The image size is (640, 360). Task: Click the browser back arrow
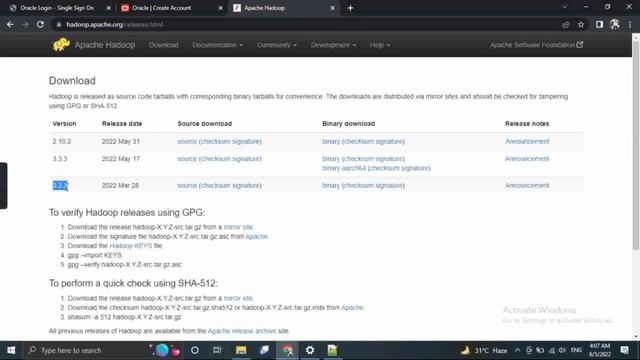(10, 24)
